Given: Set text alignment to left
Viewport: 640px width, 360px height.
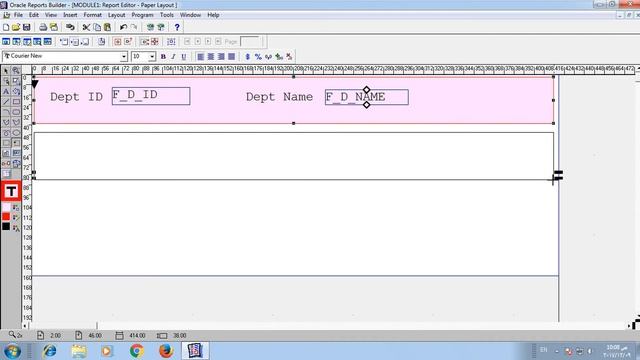Looking at the screenshot, I should [x=200, y=56].
